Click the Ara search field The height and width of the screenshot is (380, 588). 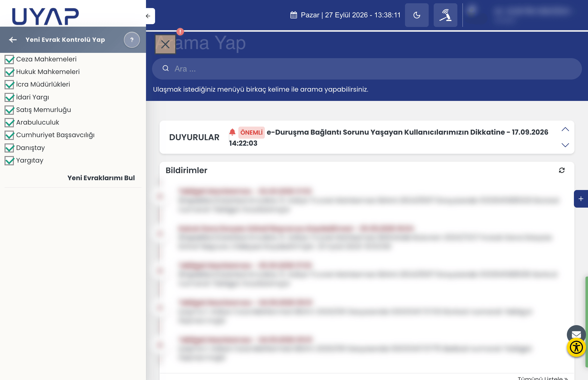[x=367, y=69]
